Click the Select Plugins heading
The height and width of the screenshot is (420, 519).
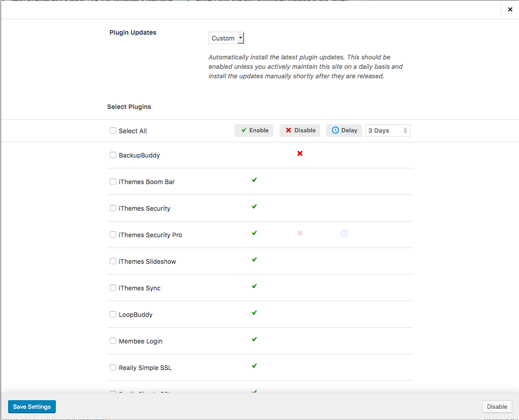coord(129,107)
